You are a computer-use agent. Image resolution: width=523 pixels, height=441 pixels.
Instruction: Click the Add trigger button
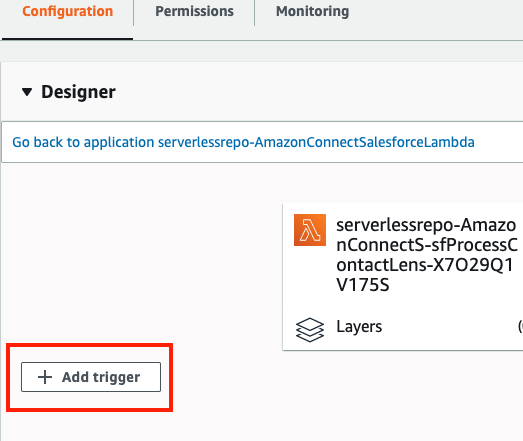coord(91,377)
